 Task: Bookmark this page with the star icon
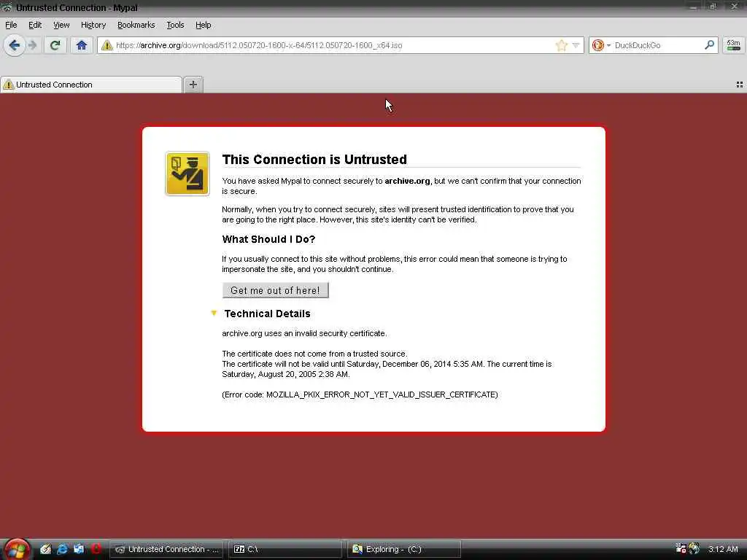[561, 45]
